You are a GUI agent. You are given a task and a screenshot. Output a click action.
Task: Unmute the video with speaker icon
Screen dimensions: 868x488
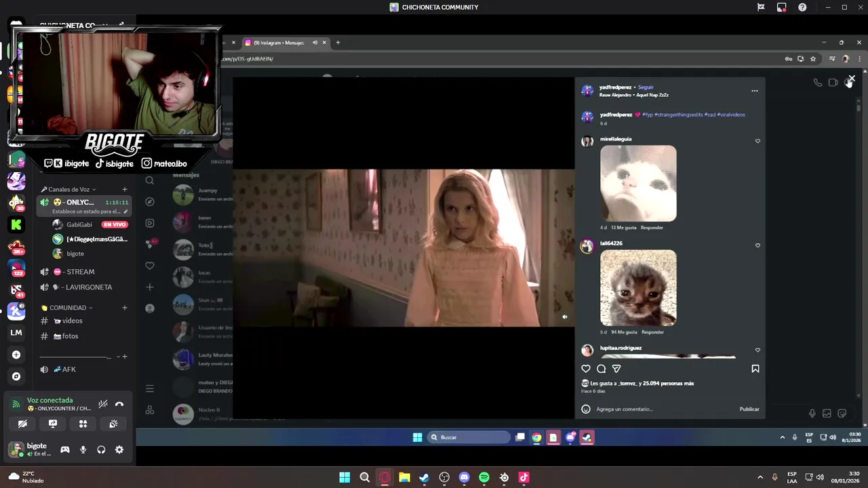[x=564, y=317]
